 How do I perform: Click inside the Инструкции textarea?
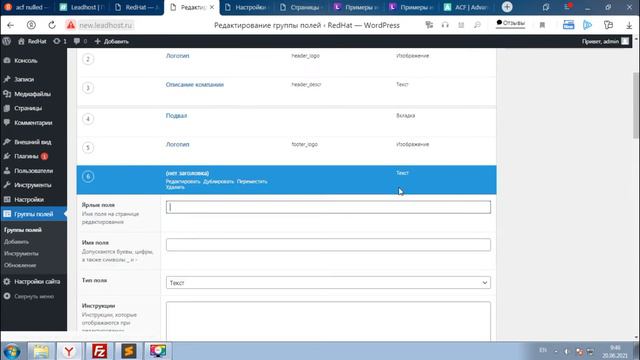point(328,321)
